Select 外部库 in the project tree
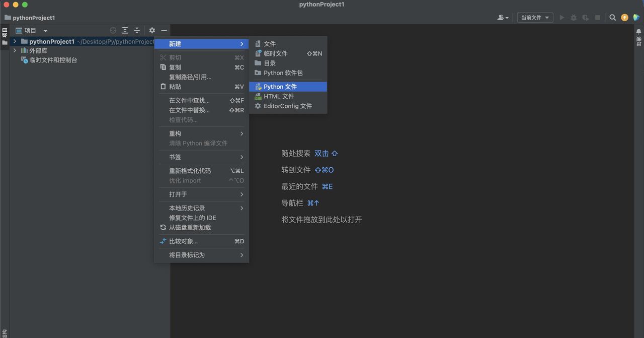Image resolution: width=644 pixels, height=338 pixels. pos(39,50)
